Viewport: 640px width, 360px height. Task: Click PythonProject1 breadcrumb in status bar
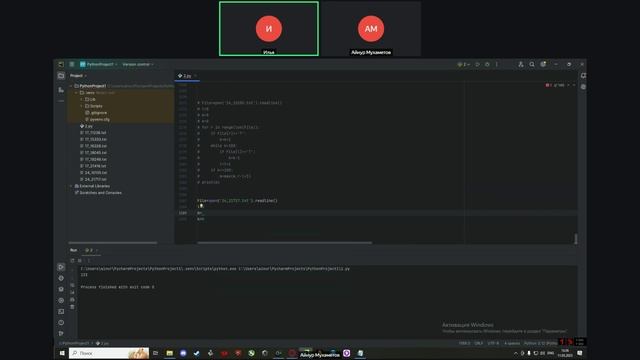(x=74, y=343)
